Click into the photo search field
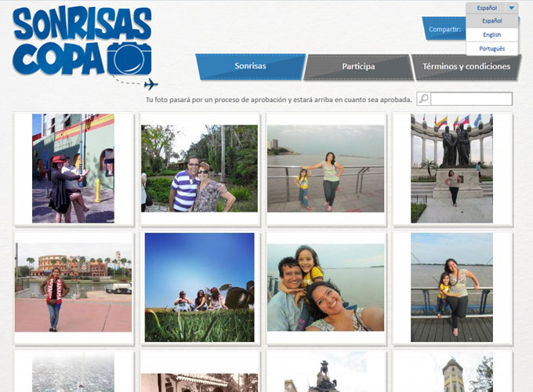 [471, 99]
